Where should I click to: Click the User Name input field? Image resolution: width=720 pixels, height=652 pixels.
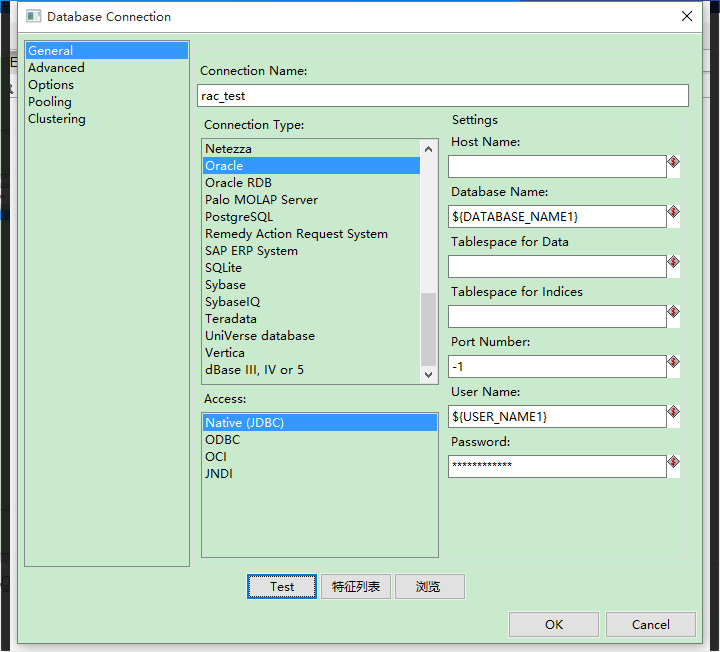(x=557, y=416)
